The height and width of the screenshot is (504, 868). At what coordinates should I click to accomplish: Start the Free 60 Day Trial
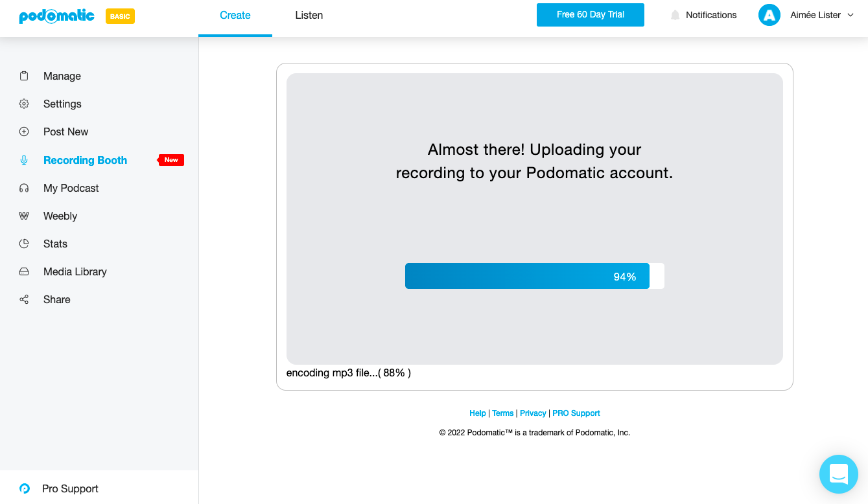click(591, 15)
